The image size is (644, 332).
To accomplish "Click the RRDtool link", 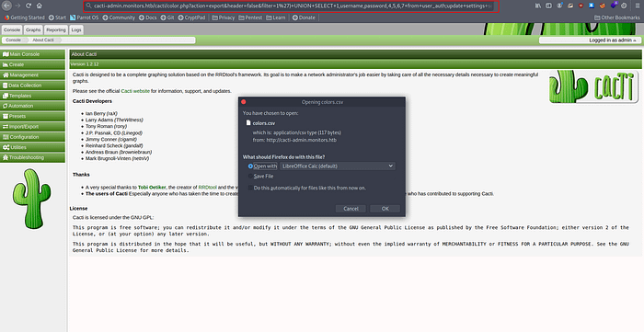I will point(207,187).
